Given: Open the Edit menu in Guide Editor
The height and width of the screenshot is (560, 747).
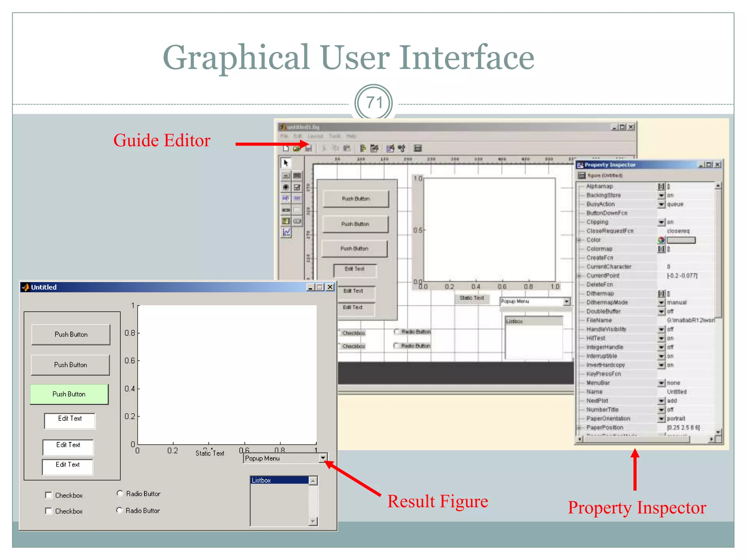Looking at the screenshot, I should click(x=298, y=136).
